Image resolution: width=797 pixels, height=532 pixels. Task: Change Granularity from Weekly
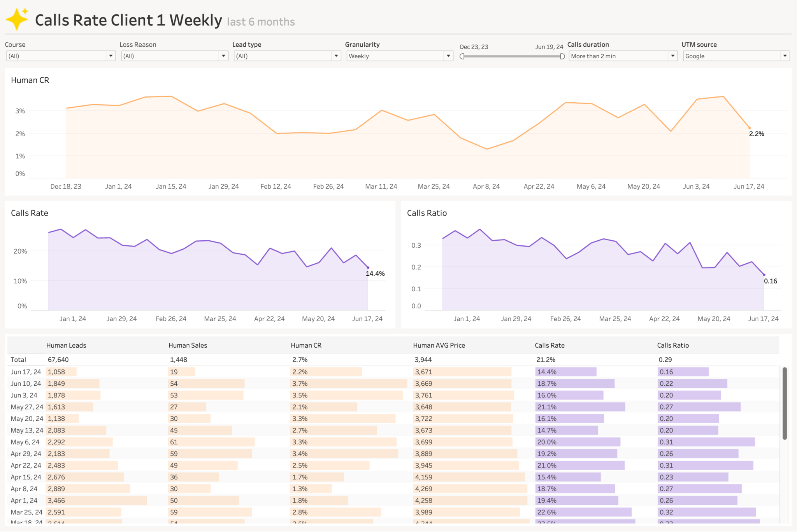[x=448, y=56]
